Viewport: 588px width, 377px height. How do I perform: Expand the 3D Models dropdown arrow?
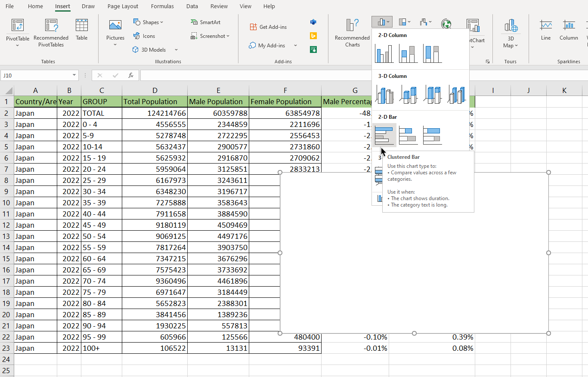coord(176,49)
